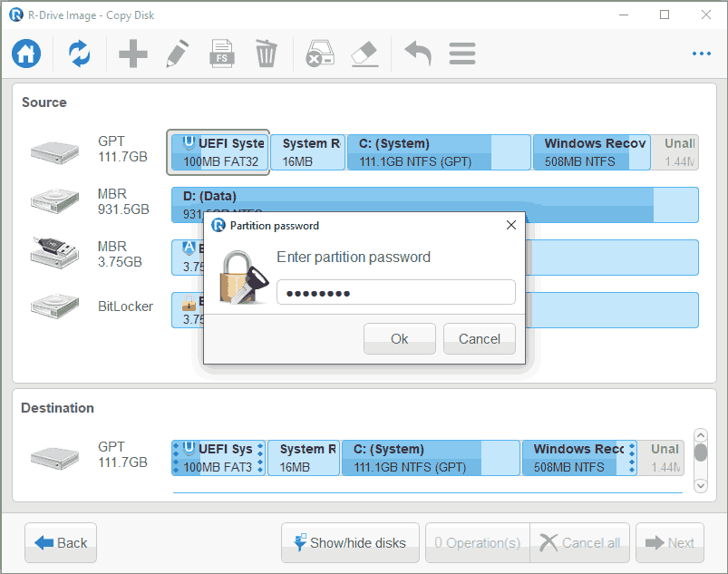Select source UEFI System 100MB FAT32 partition
Screen dimensions: 728x574
click(x=218, y=152)
